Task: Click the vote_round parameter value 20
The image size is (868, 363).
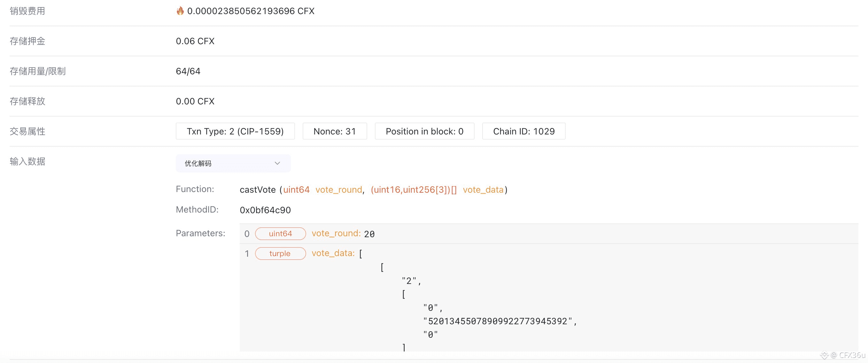Action: (369, 234)
